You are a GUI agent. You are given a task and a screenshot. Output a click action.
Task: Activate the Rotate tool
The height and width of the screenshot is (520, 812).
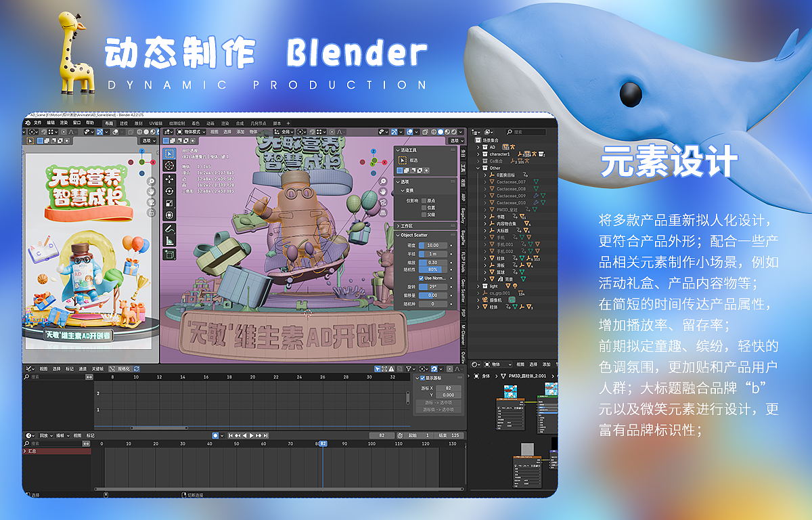point(169,191)
